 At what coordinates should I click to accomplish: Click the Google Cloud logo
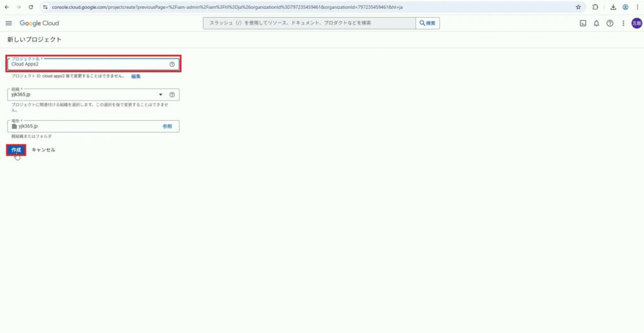39,23
